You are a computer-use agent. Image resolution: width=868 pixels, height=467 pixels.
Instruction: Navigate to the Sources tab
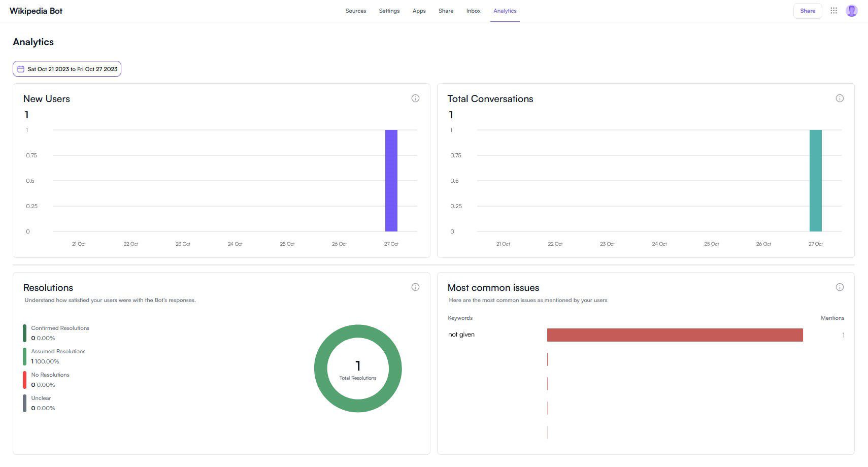pyautogui.click(x=355, y=11)
